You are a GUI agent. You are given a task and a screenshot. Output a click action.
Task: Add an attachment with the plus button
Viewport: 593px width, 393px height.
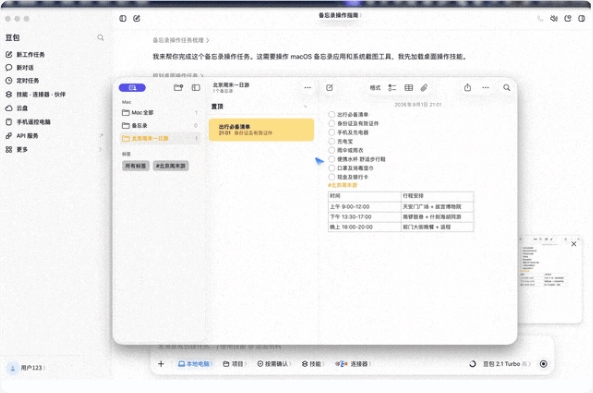click(161, 364)
